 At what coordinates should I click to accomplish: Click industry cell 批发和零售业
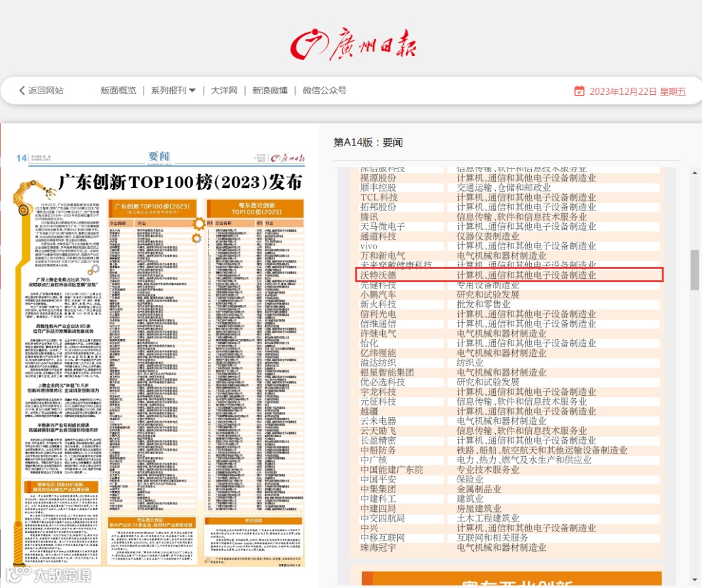[483, 304]
